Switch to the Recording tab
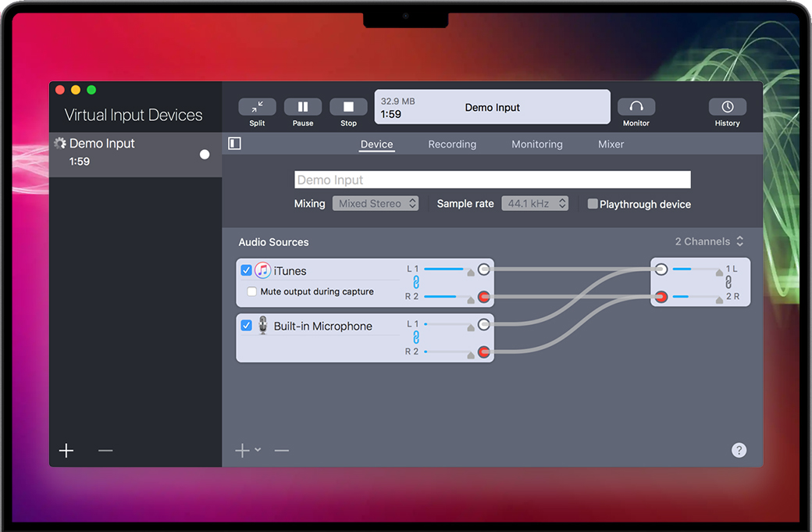This screenshot has width=812, height=532. click(x=452, y=145)
